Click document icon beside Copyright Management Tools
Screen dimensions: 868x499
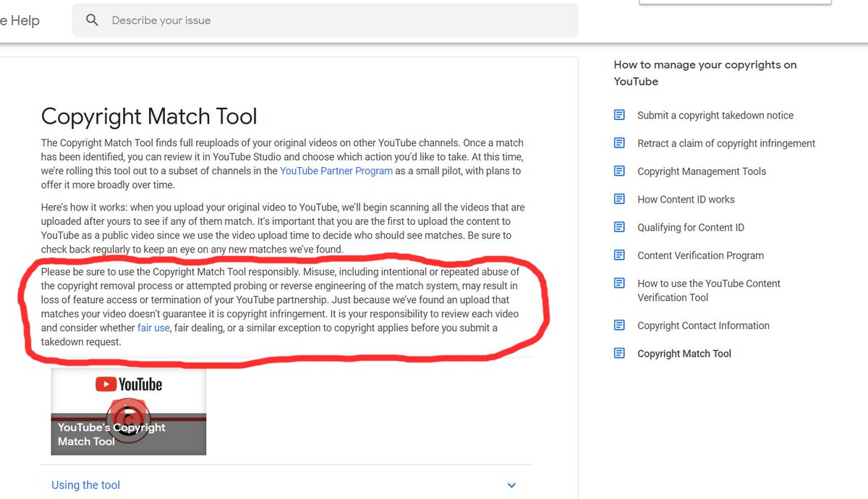(x=619, y=171)
